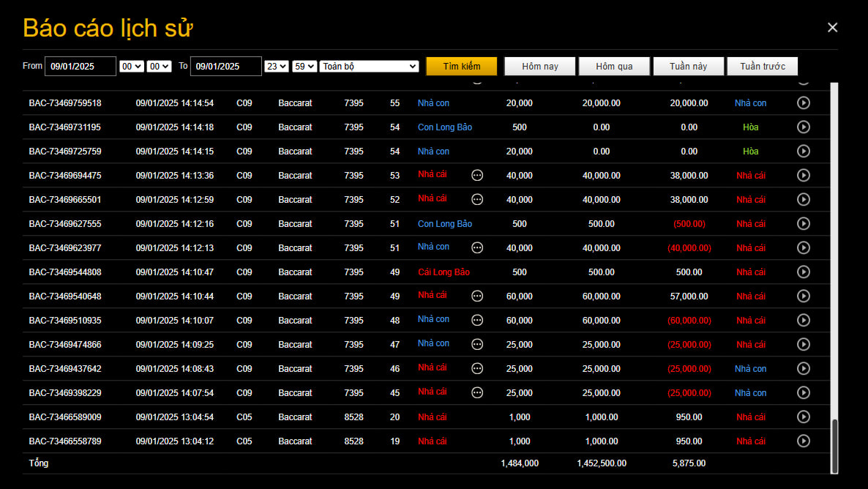Click replay icon for BAC-73469544808 row
The height and width of the screenshot is (489, 868).
click(803, 272)
